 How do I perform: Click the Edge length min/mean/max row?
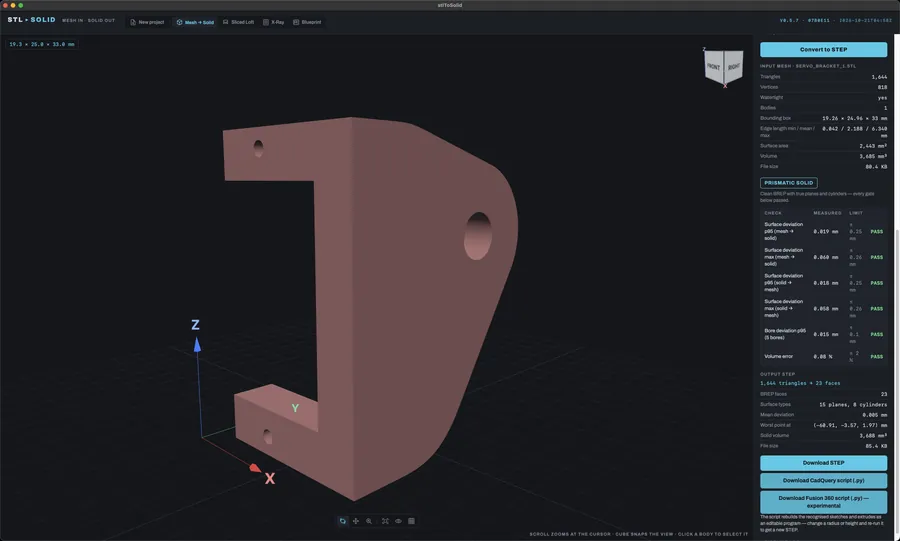(x=823, y=132)
